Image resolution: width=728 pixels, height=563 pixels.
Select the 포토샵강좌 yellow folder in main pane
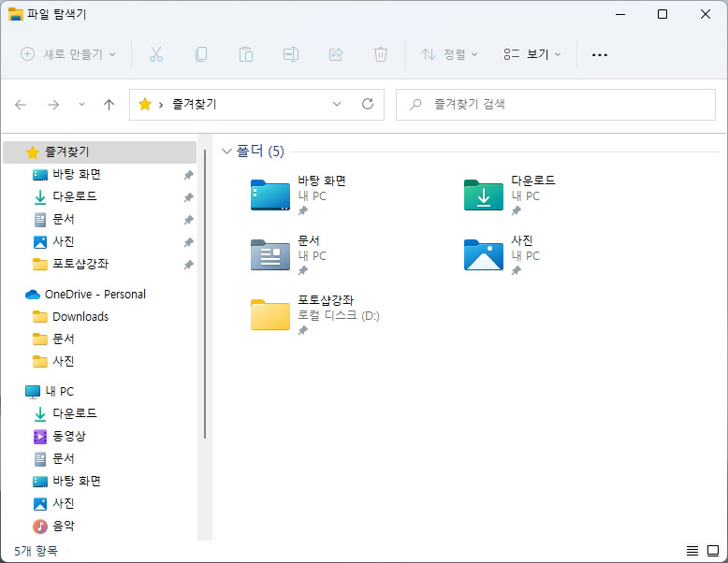[270, 314]
